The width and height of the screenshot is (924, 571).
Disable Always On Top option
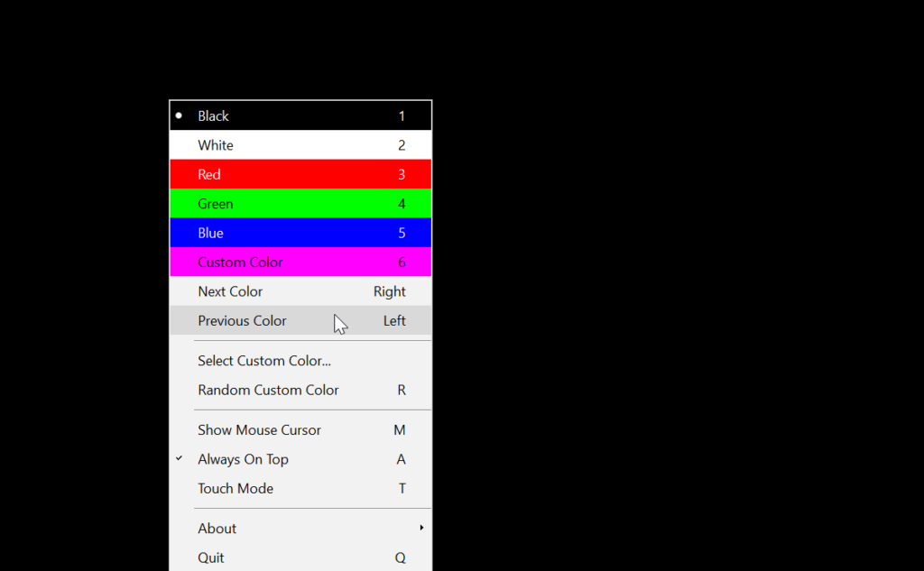click(300, 459)
